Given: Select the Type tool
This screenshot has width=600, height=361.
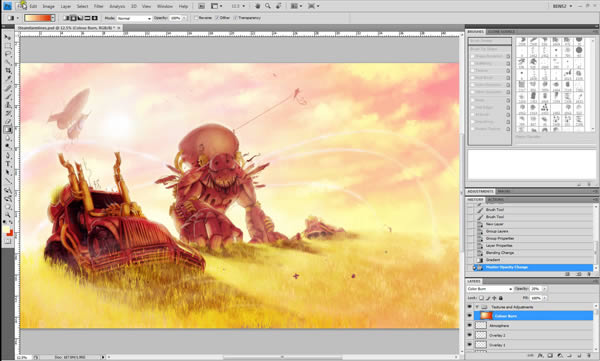Looking at the screenshot, I should [8, 164].
